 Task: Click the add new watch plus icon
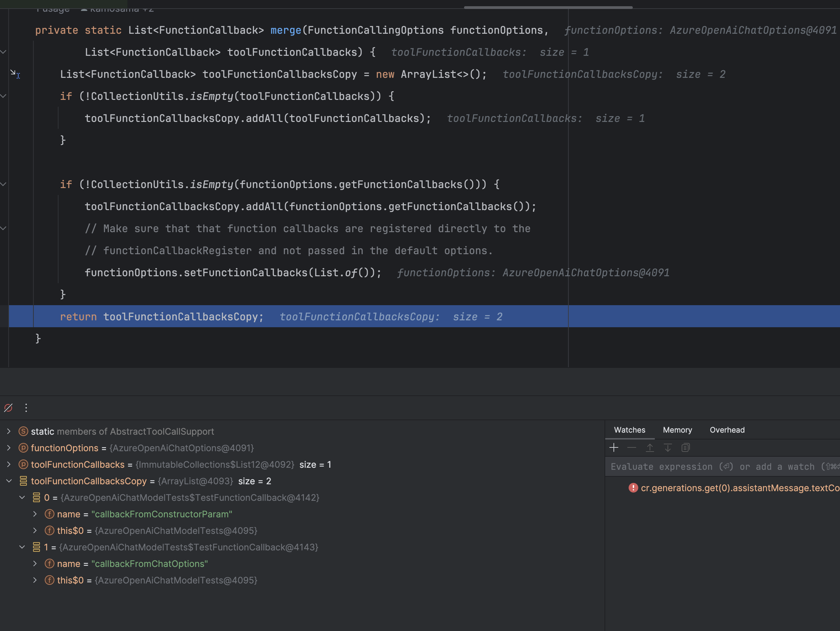point(614,447)
